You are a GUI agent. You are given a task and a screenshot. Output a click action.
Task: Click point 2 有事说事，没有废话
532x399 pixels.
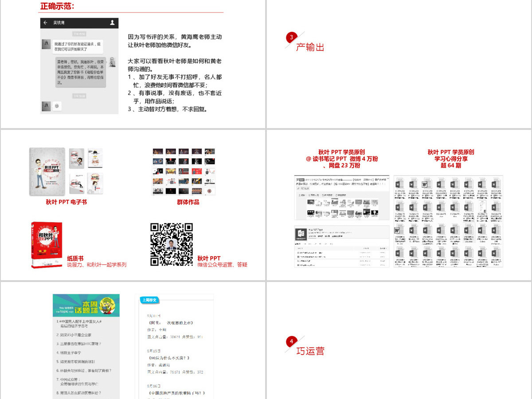175,97
